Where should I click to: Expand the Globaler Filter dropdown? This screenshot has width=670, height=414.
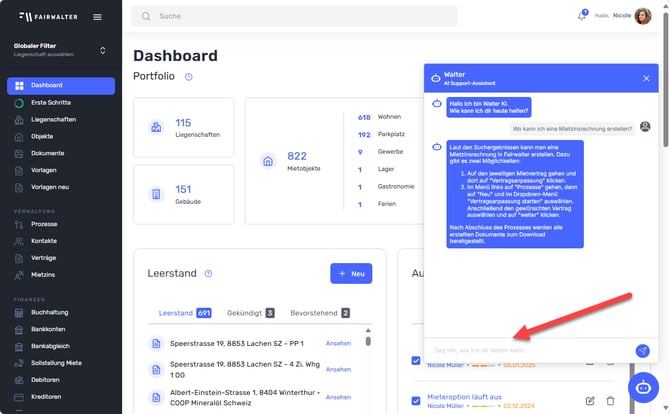pyautogui.click(x=102, y=50)
